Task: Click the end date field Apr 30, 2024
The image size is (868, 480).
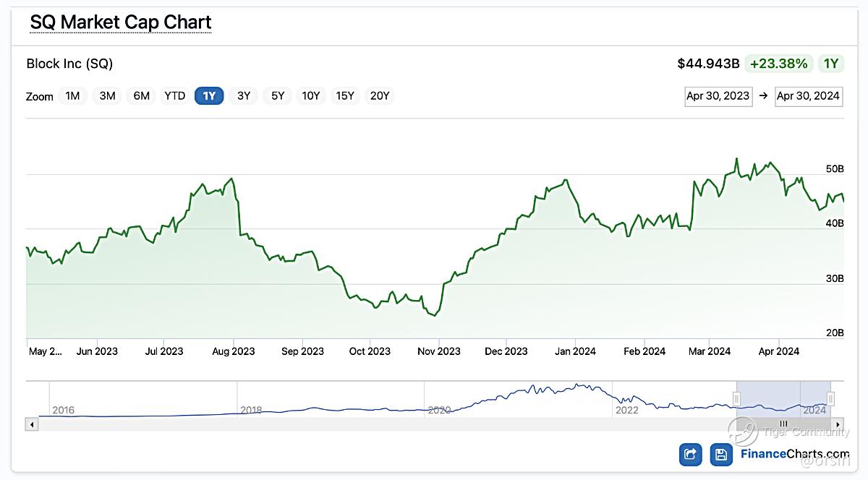Action: (x=809, y=96)
